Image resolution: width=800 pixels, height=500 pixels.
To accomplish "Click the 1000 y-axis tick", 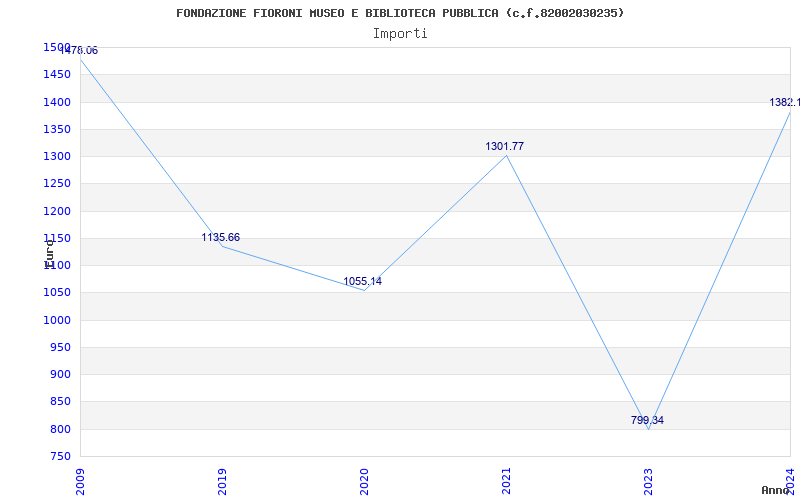I will pyautogui.click(x=57, y=320).
